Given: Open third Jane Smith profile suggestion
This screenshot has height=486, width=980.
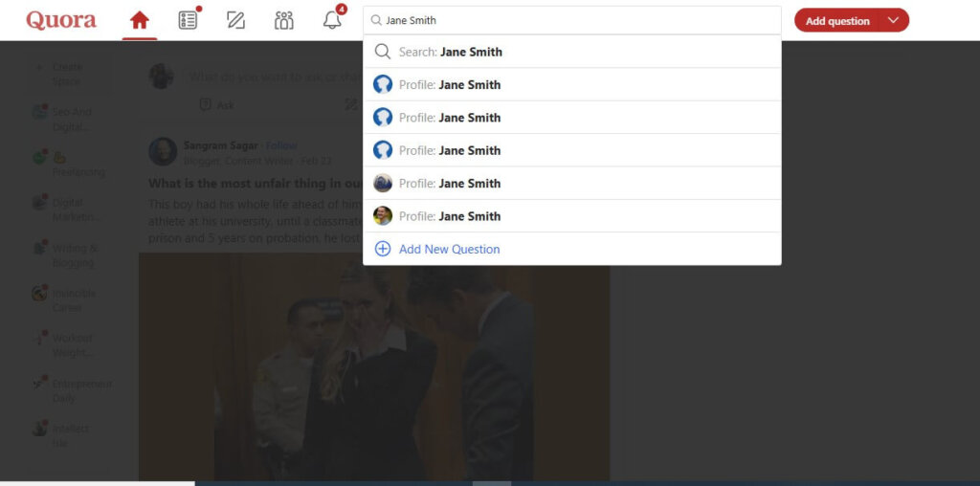Looking at the screenshot, I should 572,150.
